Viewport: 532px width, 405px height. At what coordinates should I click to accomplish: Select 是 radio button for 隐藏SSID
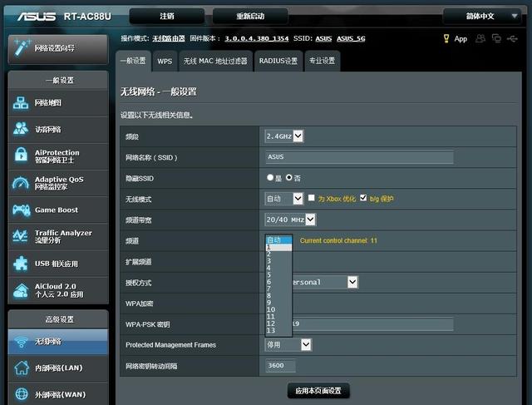270,177
